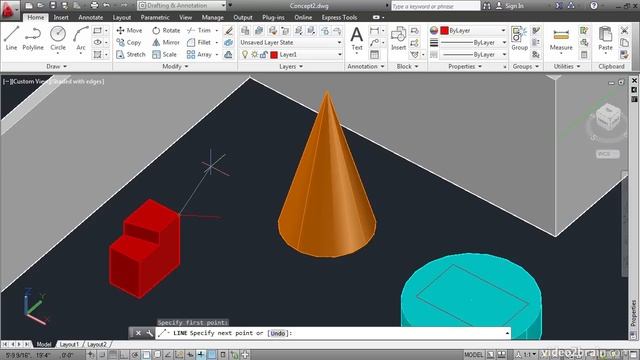Select the Line tool
The image size is (640, 360).
point(11,38)
